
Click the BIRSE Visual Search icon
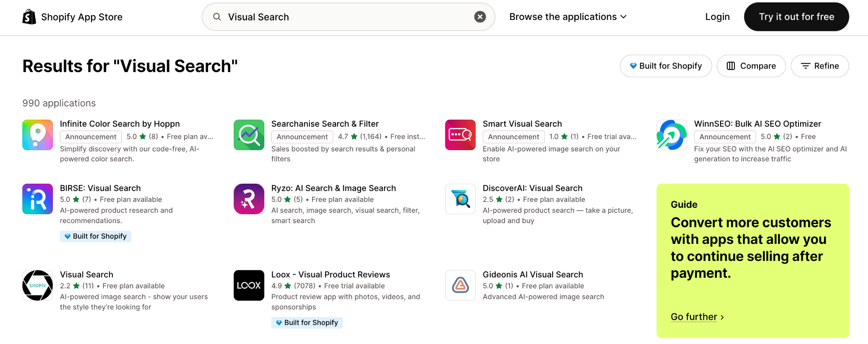(x=38, y=199)
